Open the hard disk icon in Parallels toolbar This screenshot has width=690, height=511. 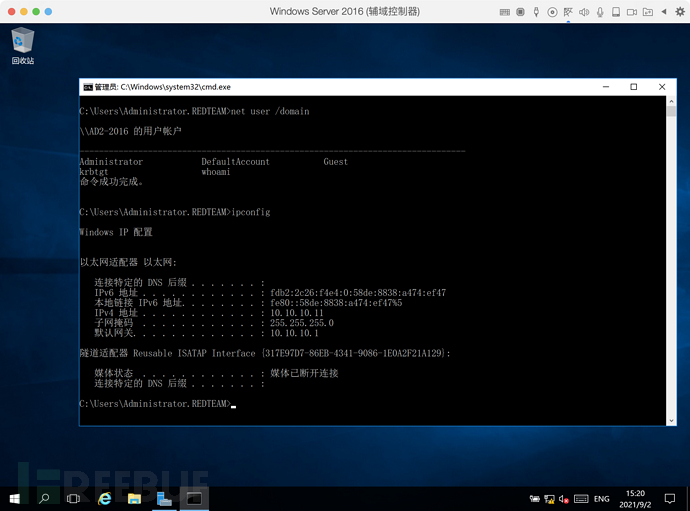click(616, 12)
